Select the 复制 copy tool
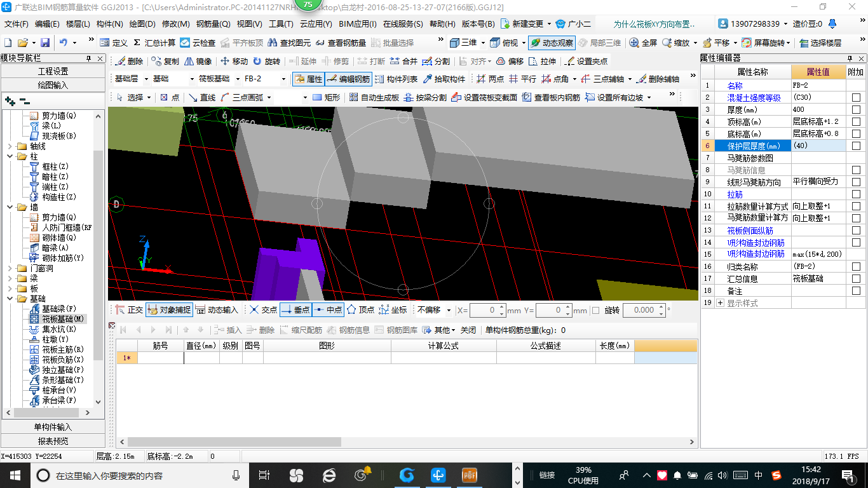The height and width of the screenshot is (488, 868). (x=165, y=61)
